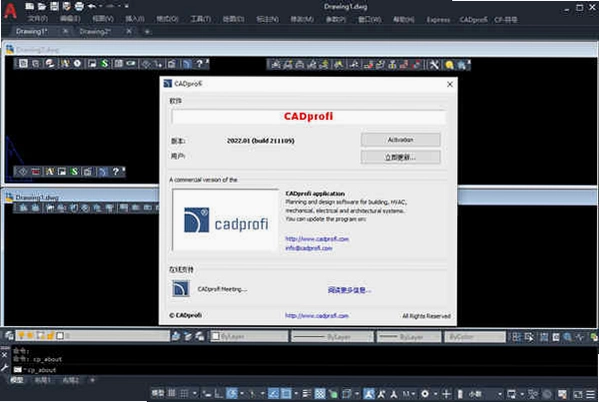Expand workspace switching arrow
This screenshot has width=599, height=402.
click(435, 394)
